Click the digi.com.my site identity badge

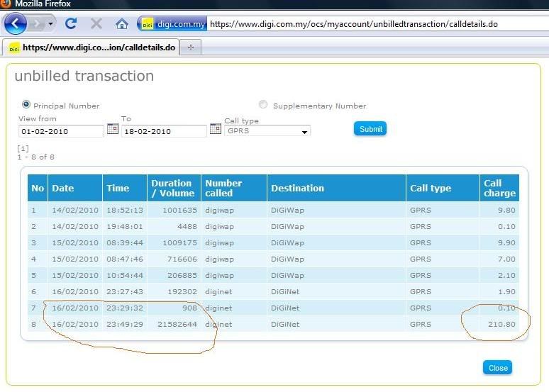click(x=173, y=24)
